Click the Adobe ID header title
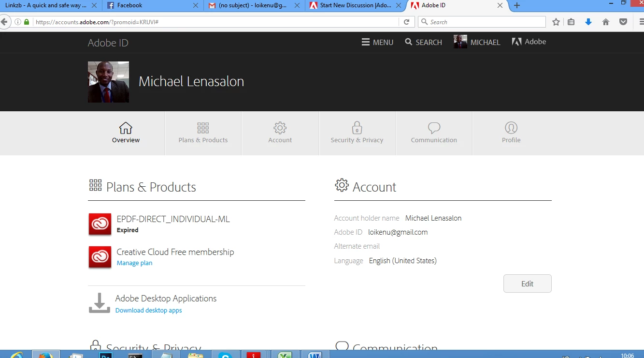The width and height of the screenshot is (644, 358). coord(108,43)
